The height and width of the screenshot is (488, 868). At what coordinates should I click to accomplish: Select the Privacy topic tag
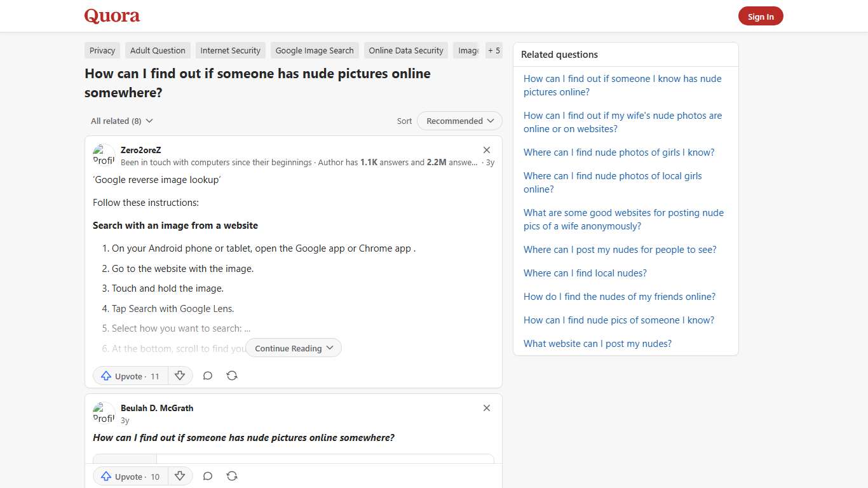tap(102, 50)
